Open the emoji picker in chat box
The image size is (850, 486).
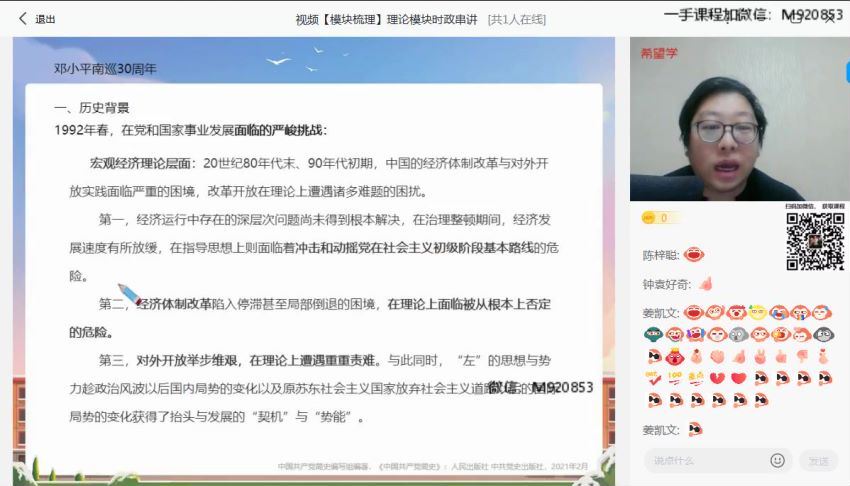[x=777, y=460]
